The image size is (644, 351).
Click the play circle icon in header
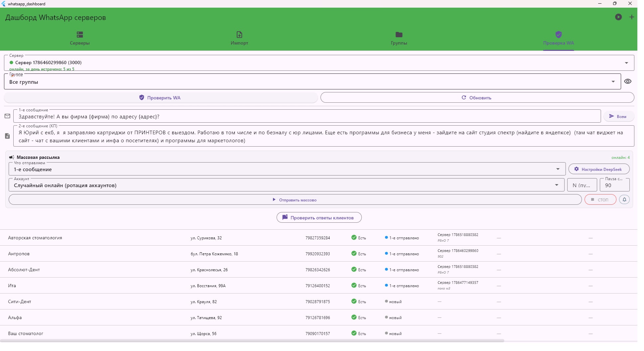pos(618,17)
